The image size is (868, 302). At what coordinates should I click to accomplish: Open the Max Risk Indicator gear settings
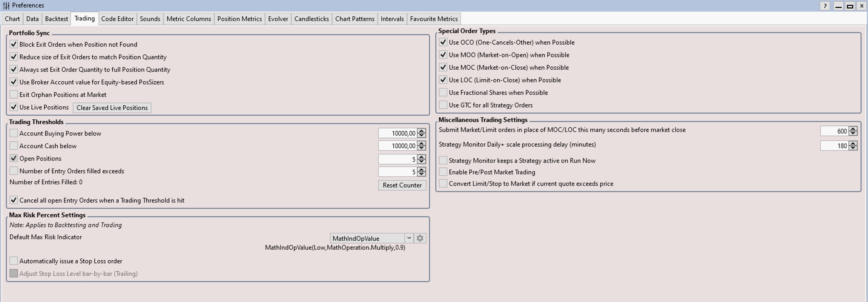coord(420,238)
